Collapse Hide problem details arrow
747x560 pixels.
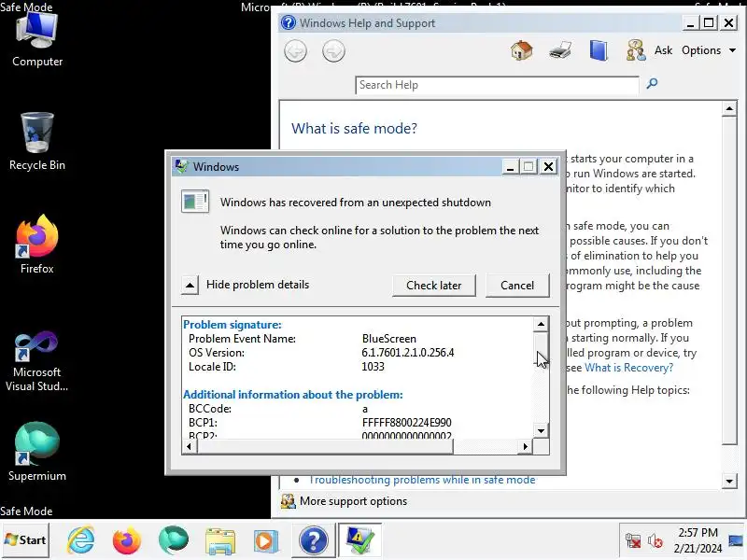[x=190, y=286]
